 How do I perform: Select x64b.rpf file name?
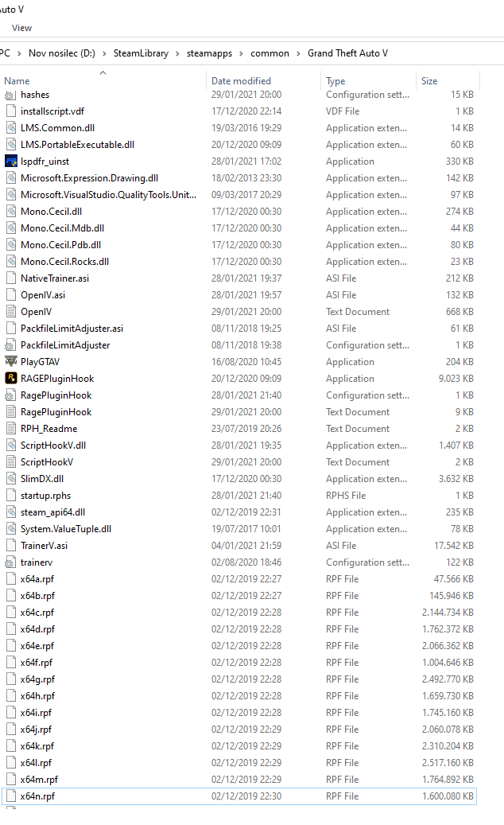37,596
